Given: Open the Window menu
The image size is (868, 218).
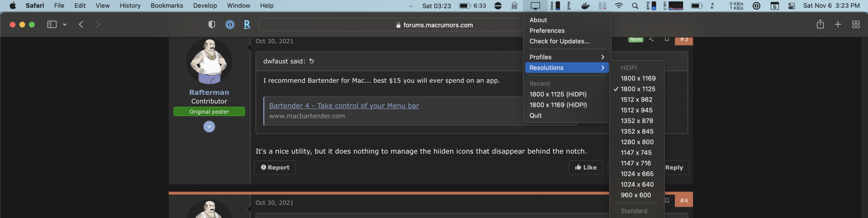Looking at the screenshot, I should [x=238, y=6].
